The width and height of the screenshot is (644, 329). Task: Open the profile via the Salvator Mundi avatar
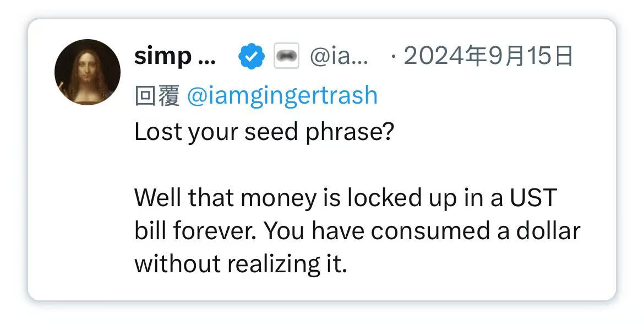87,72
